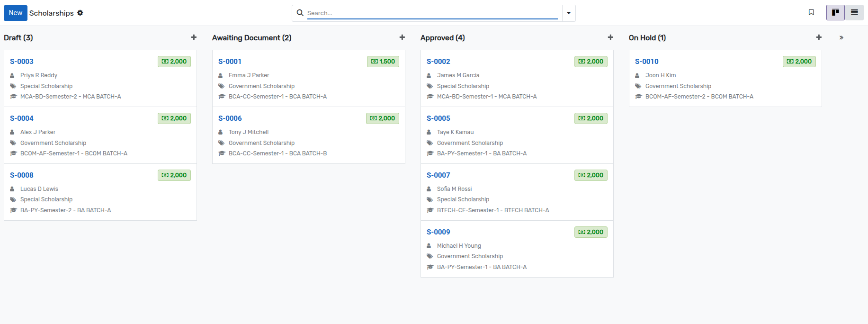This screenshot has width=868, height=324.
Task: Open scholarship S-0007 card title
Action: click(x=438, y=175)
